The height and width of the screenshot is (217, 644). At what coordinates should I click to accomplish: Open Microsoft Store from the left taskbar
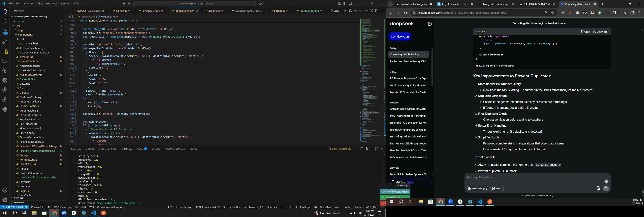pyautogui.click(x=44, y=213)
